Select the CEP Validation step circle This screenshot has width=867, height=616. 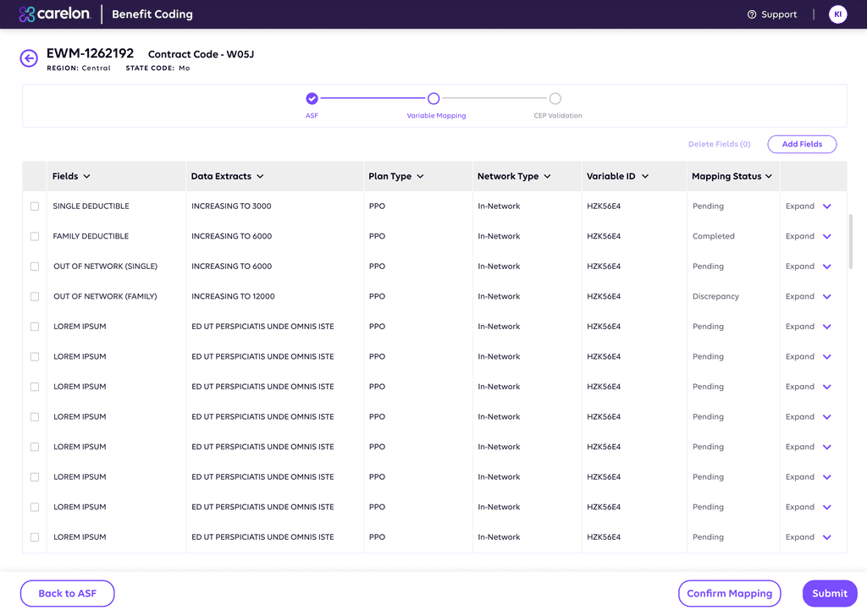(555, 98)
